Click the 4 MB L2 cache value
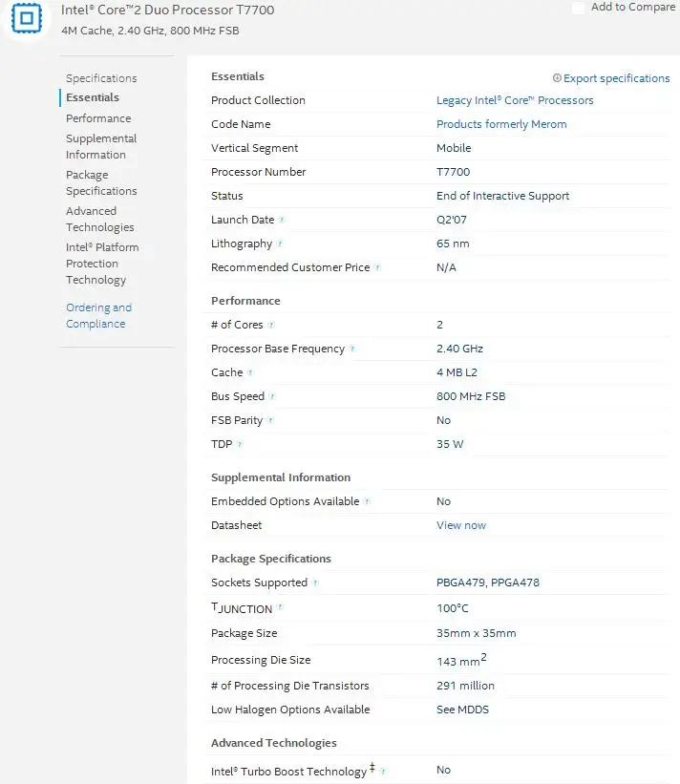 [x=457, y=372]
